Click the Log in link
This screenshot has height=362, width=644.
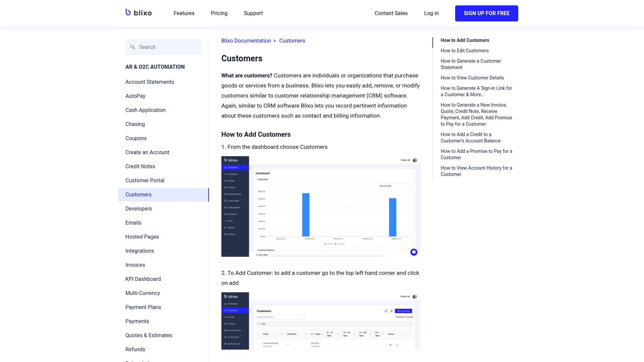(431, 13)
